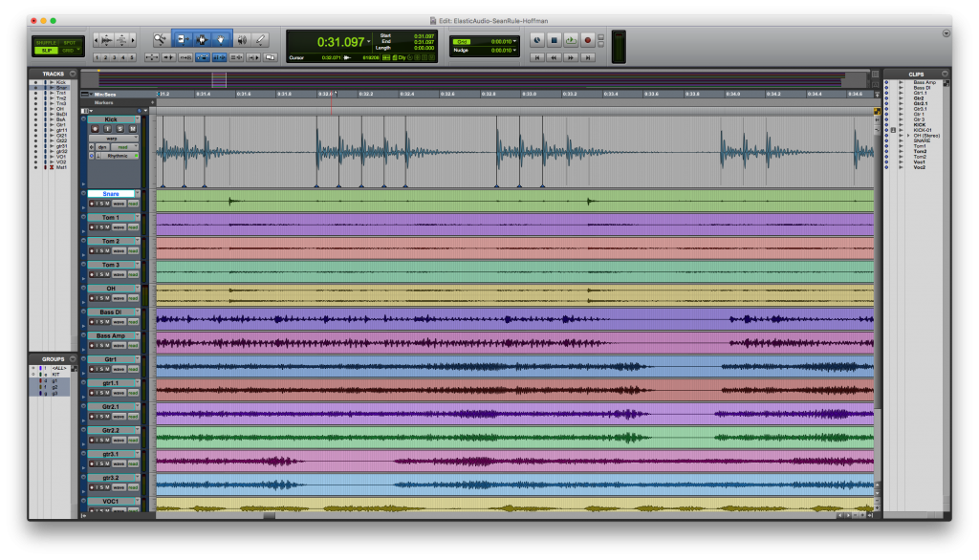Click the transport Record button
Image resolution: width=979 pixels, height=560 pixels.
(x=588, y=40)
